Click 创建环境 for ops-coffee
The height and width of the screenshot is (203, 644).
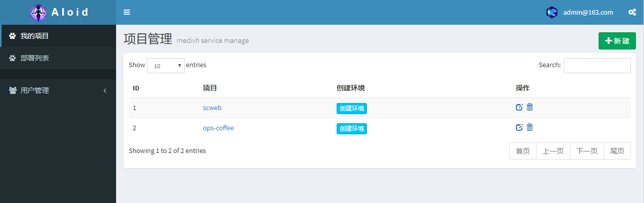tap(351, 129)
